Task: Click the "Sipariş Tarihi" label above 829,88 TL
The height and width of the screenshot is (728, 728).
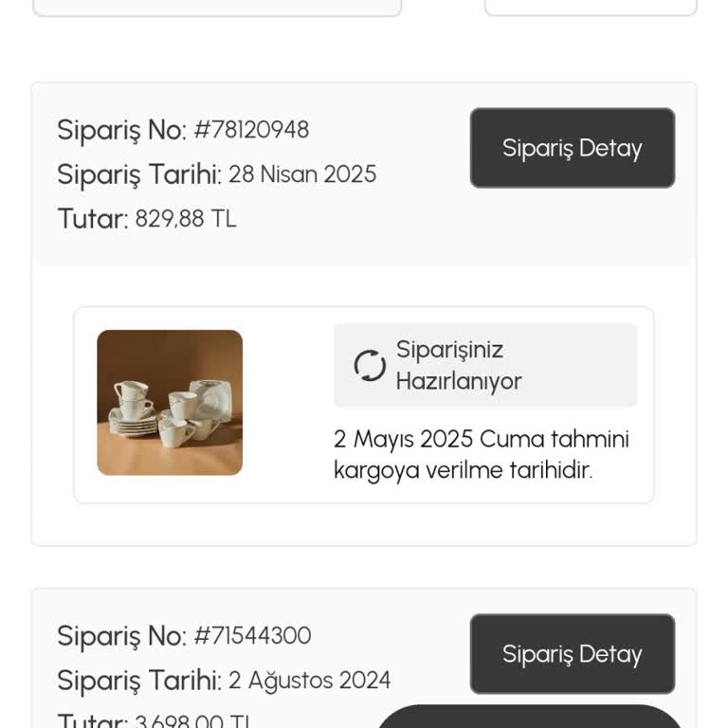Action: click(x=138, y=174)
